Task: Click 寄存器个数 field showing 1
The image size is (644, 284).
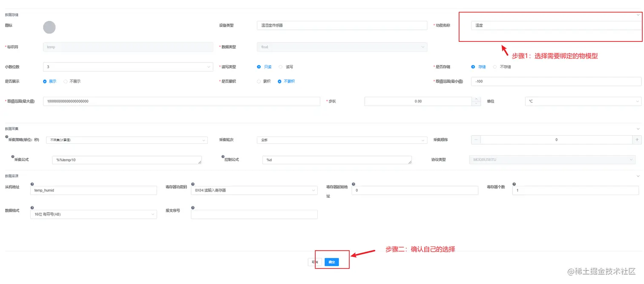Action: (x=575, y=190)
